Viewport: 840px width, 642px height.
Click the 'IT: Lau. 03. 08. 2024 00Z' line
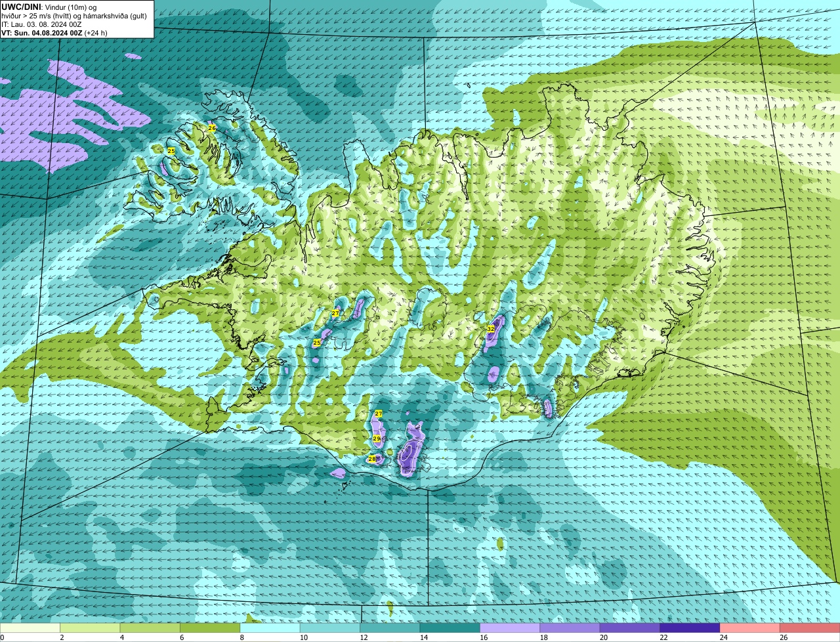(x=41, y=24)
